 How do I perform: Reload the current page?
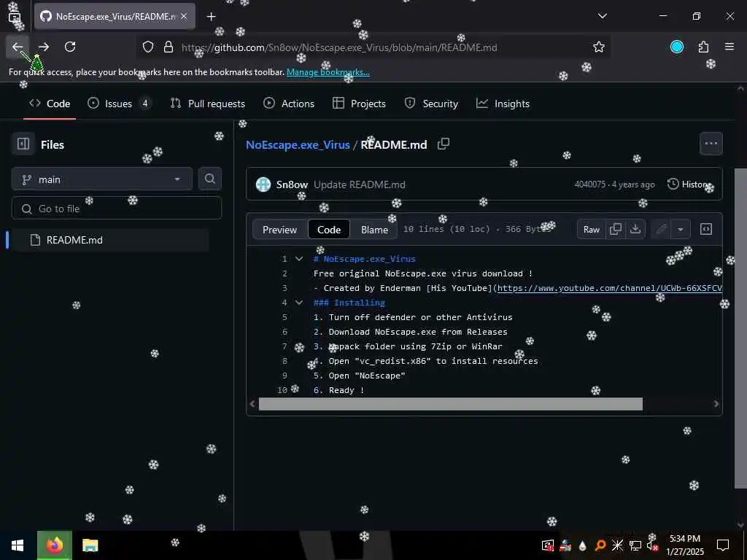[x=70, y=47]
